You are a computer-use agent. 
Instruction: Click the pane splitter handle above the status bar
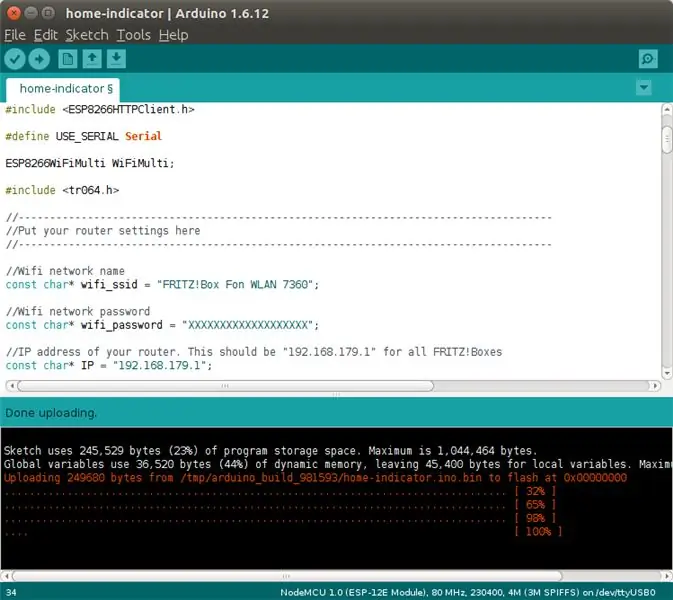pyautogui.click(x=336, y=394)
